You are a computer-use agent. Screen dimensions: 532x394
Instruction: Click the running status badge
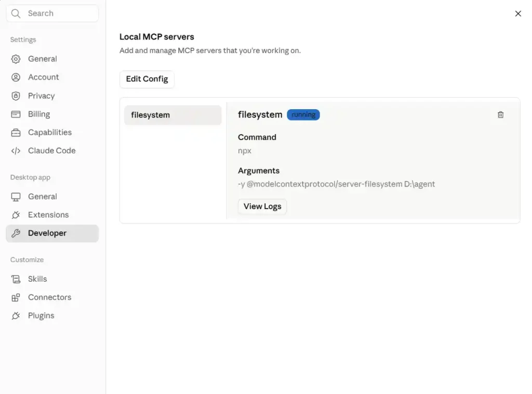click(303, 115)
